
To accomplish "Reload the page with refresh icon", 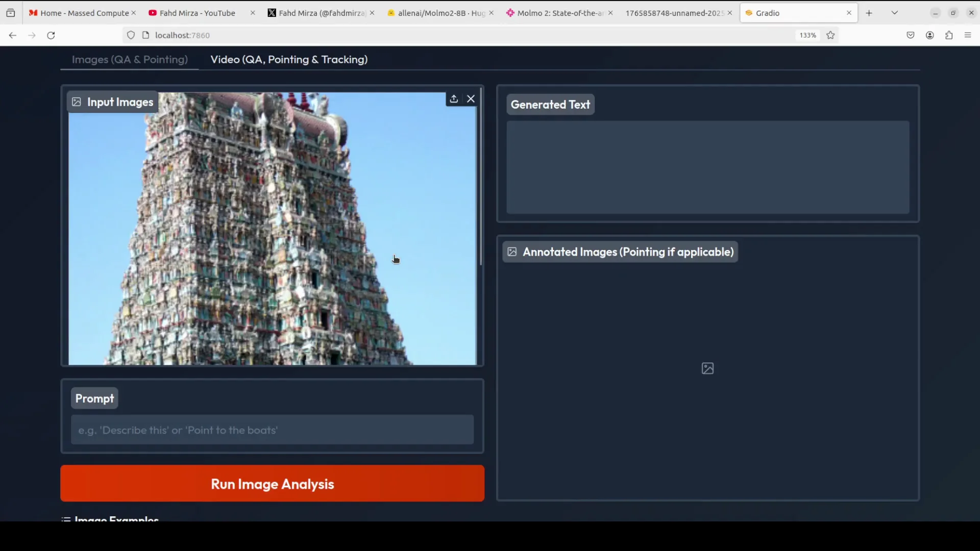I will click(x=51, y=35).
